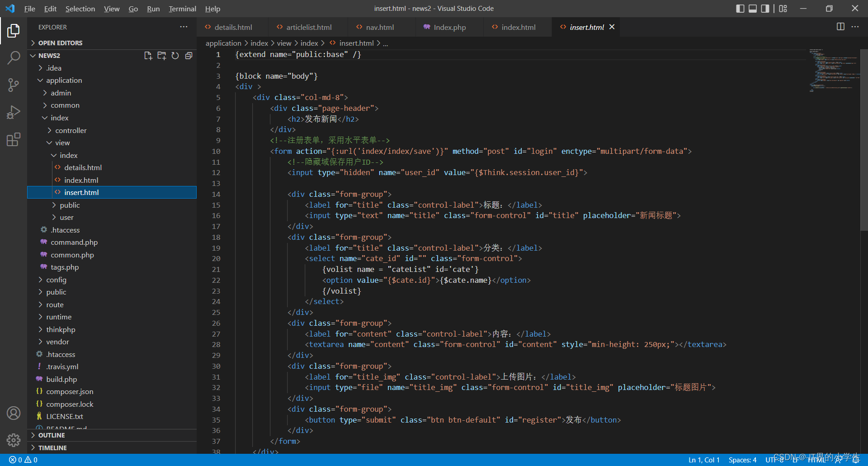Viewport: 868px width, 466px height.
Task: Collapse all folders in Explorer
Action: click(x=189, y=56)
